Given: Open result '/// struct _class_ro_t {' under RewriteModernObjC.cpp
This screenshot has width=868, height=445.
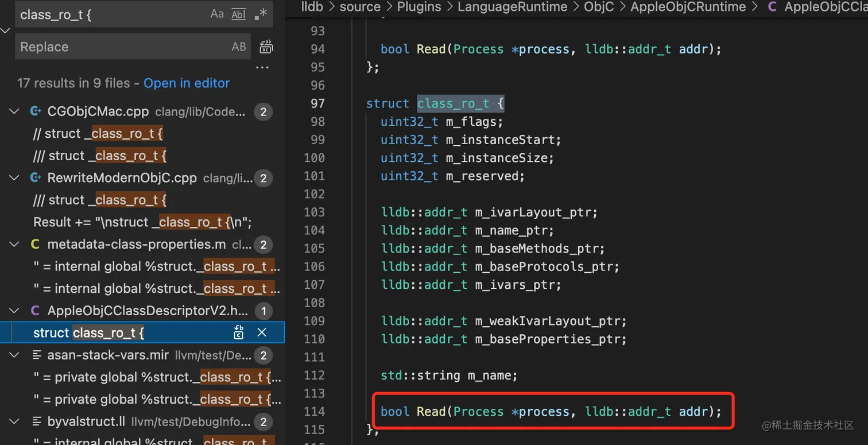Looking at the screenshot, I should pyautogui.click(x=100, y=200).
